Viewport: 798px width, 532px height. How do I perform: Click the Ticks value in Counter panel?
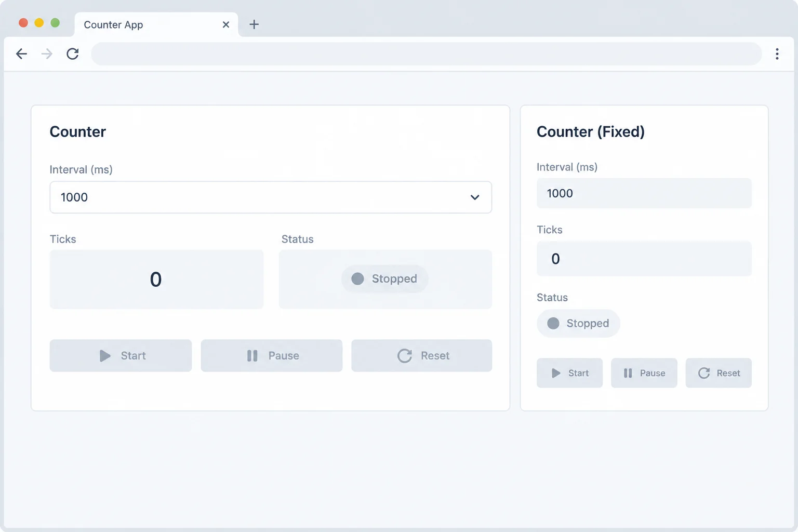click(156, 280)
